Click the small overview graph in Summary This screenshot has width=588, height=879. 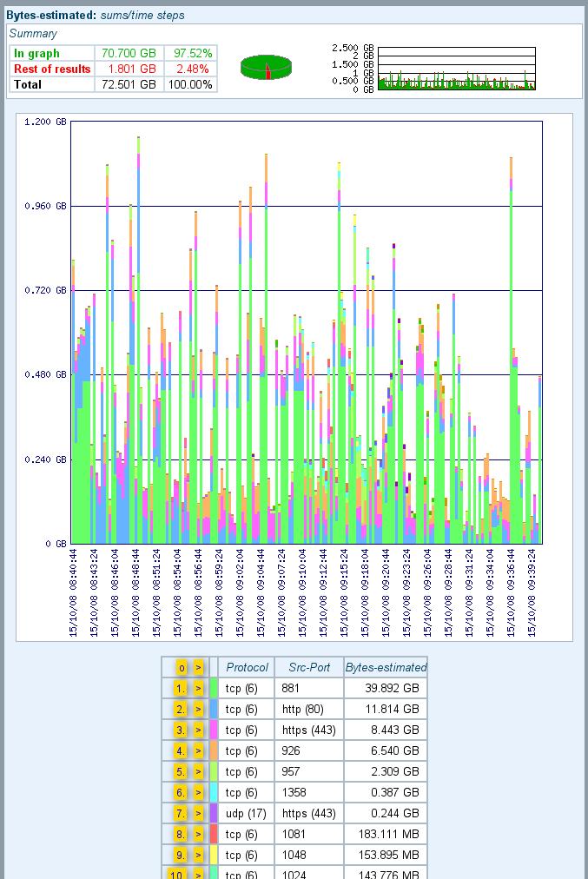[x=457, y=69]
